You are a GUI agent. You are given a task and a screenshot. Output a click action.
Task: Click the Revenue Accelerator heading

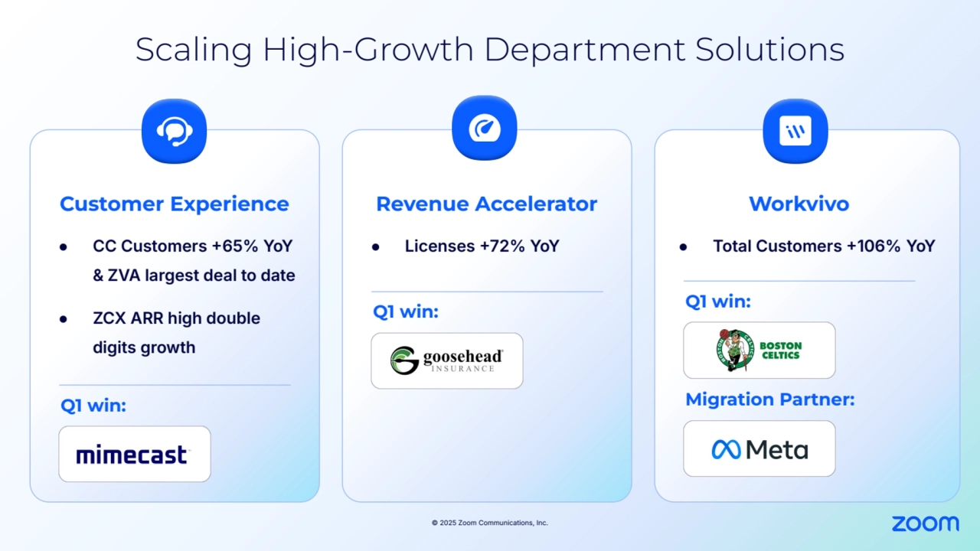pos(486,204)
